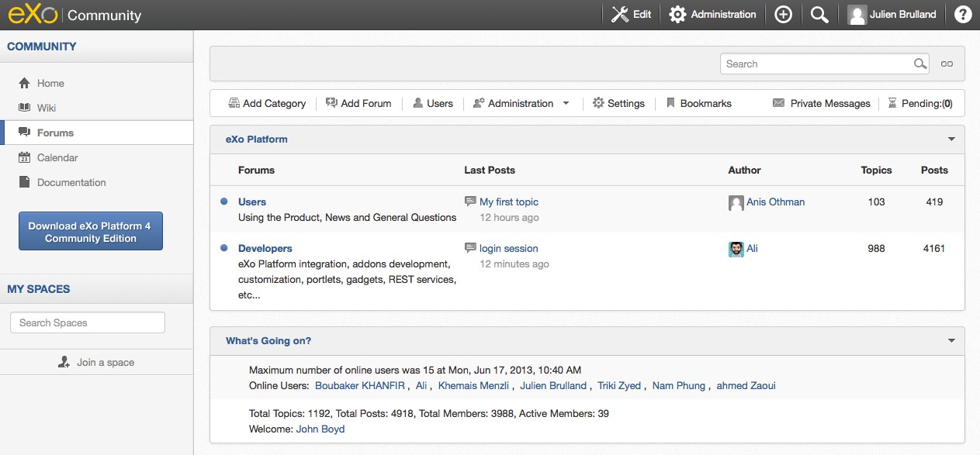This screenshot has height=455, width=980.
Task: Click topic icon beside My first topic
Action: tap(470, 202)
